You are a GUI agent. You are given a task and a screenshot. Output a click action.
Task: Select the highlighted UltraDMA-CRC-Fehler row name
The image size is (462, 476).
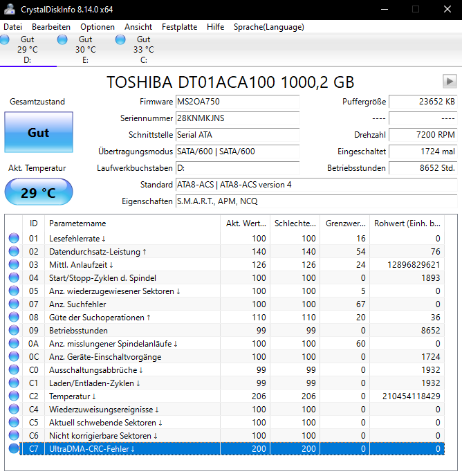point(92,449)
